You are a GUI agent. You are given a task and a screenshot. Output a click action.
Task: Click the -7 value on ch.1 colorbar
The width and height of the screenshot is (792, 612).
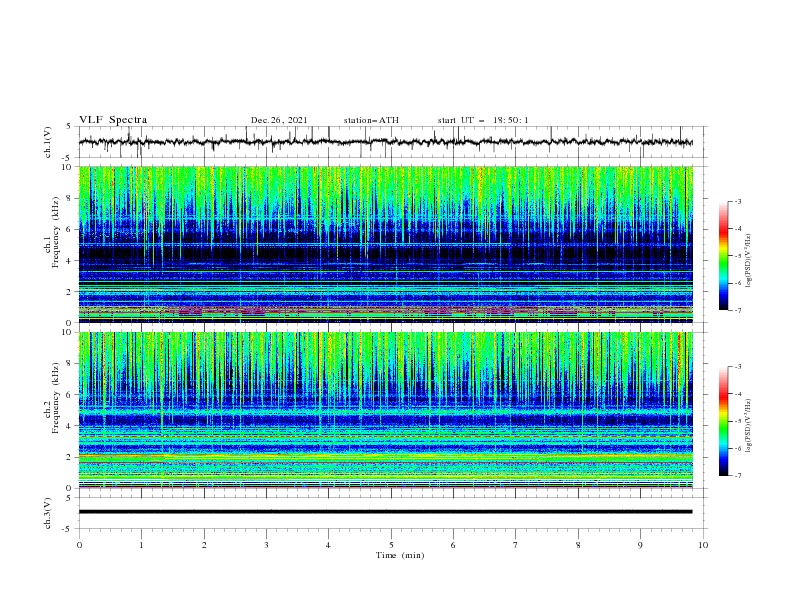pyautogui.click(x=737, y=311)
